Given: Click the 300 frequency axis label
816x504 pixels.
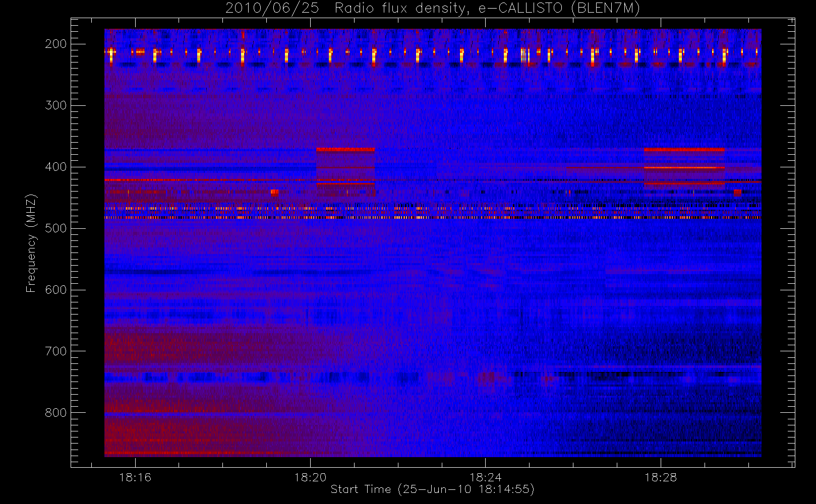Looking at the screenshot, I should click(56, 105).
